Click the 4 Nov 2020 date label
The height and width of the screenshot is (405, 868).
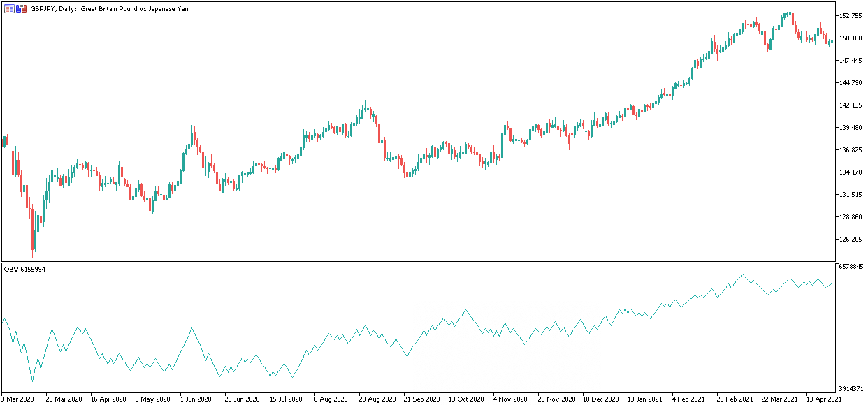[x=510, y=399]
